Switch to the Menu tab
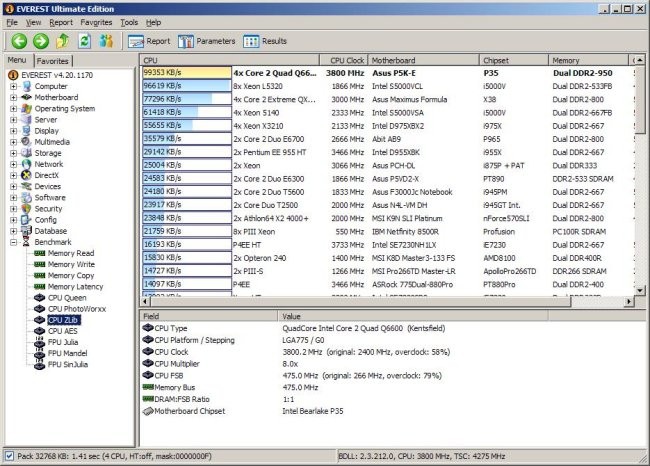 point(17,60)
